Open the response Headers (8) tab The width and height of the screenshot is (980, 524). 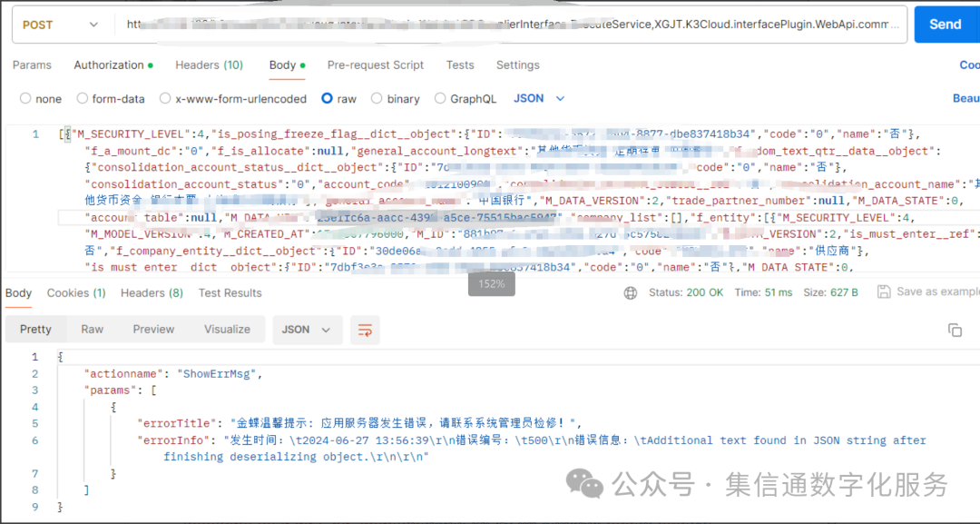[152, 292]
